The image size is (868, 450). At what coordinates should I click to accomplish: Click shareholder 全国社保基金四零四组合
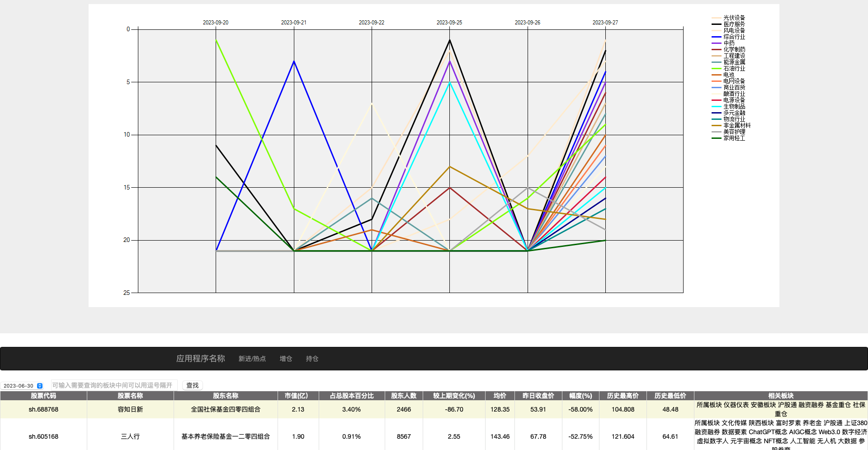pyautogui.click(x=226, y=409)
